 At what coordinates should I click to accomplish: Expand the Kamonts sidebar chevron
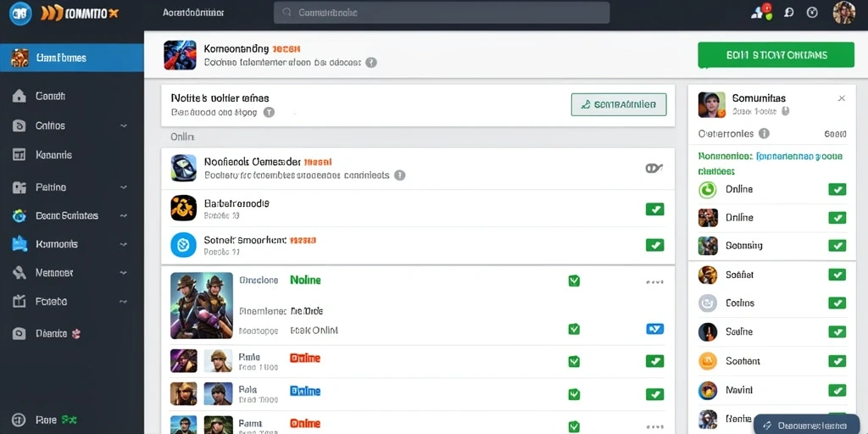pyautogui.click(x=123, y=244)
